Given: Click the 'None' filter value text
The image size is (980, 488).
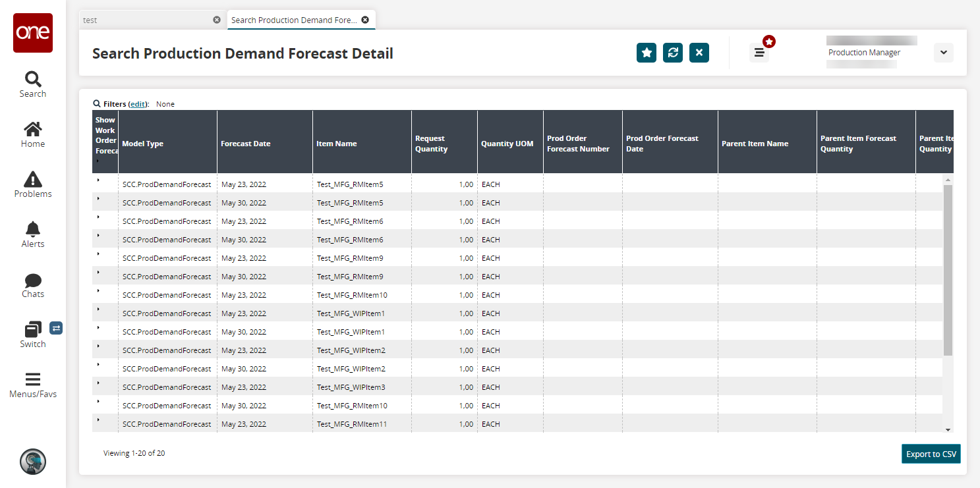Looking at the screenshot, I should pos(165,104).
